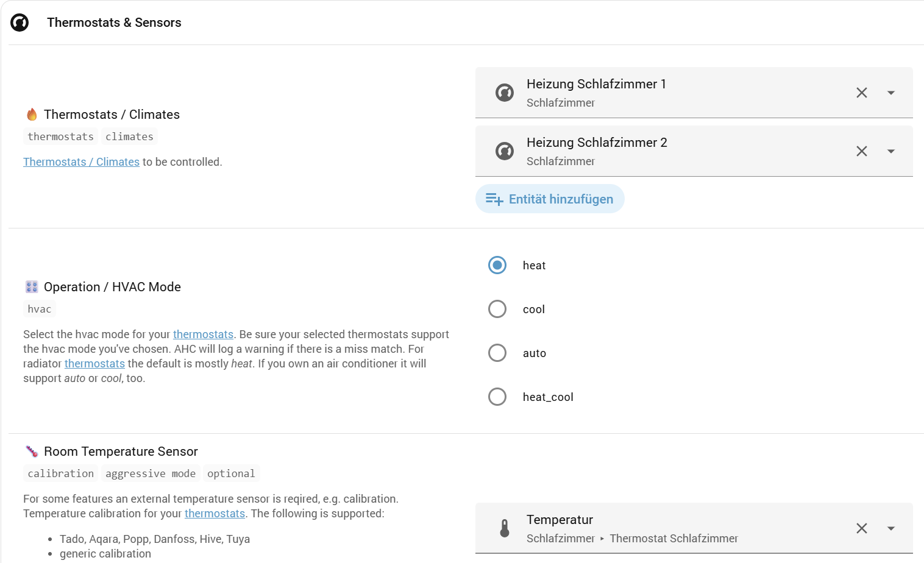Remove the Heizung Schlafzimmer 1 entity

point(861,93)
